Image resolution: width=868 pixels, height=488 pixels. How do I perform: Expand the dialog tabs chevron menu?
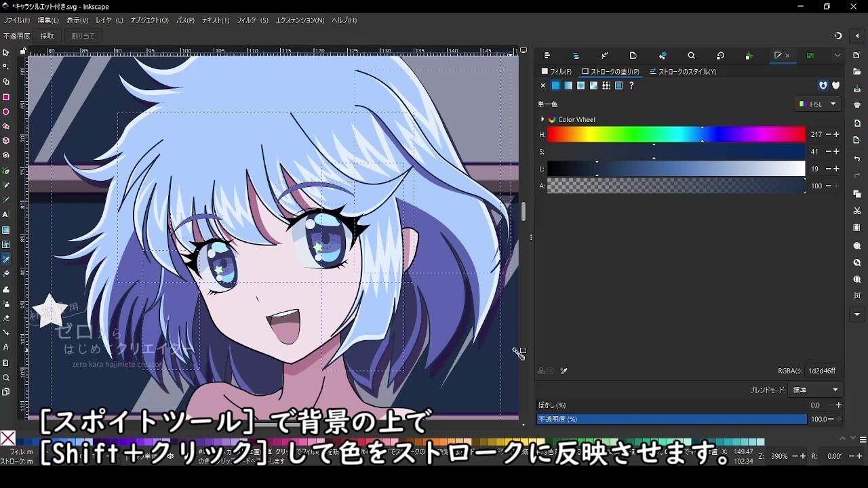click(x=837, y=56)
